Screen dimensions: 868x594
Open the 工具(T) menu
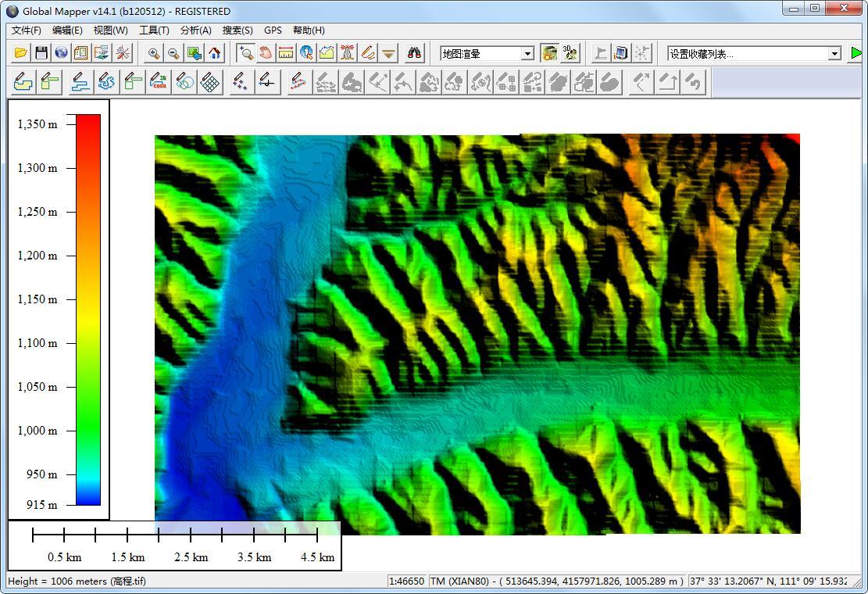(154, 30)
